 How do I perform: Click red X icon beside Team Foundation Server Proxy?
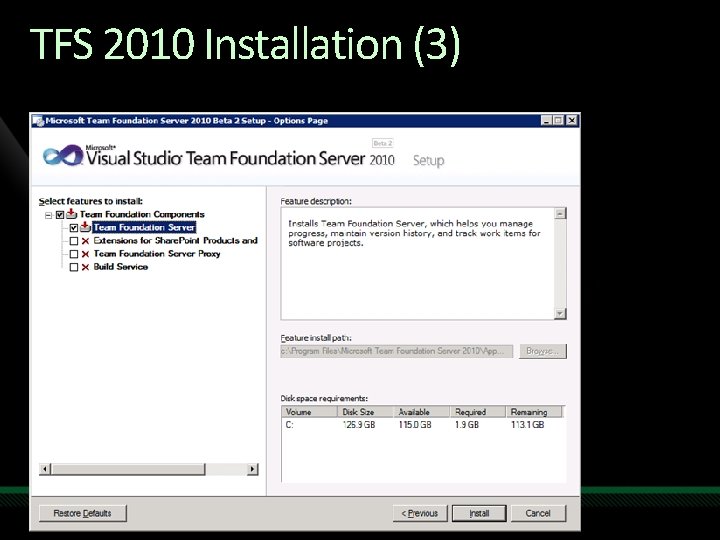click(x=85, y=254)
